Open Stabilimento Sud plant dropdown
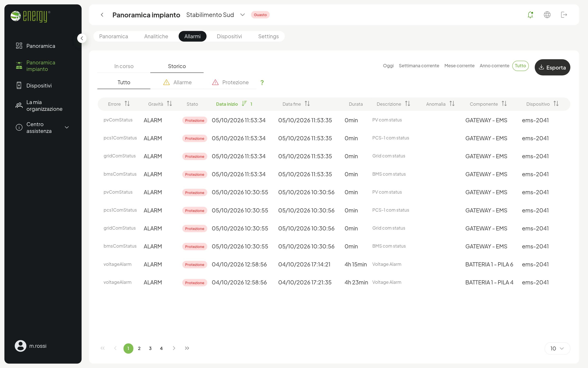 pos(215,15)
